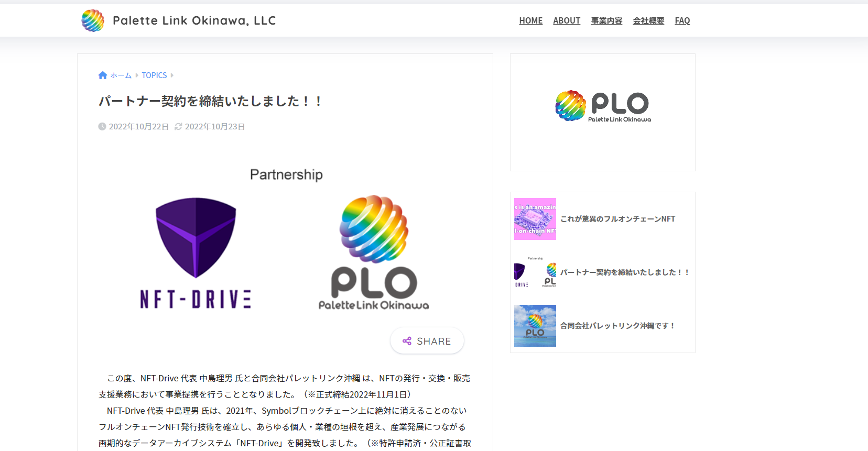Click the NFT-DRIVE shield logo in the article image
Viewport: 868px width, 451px height.
click(x=196, y=253)
